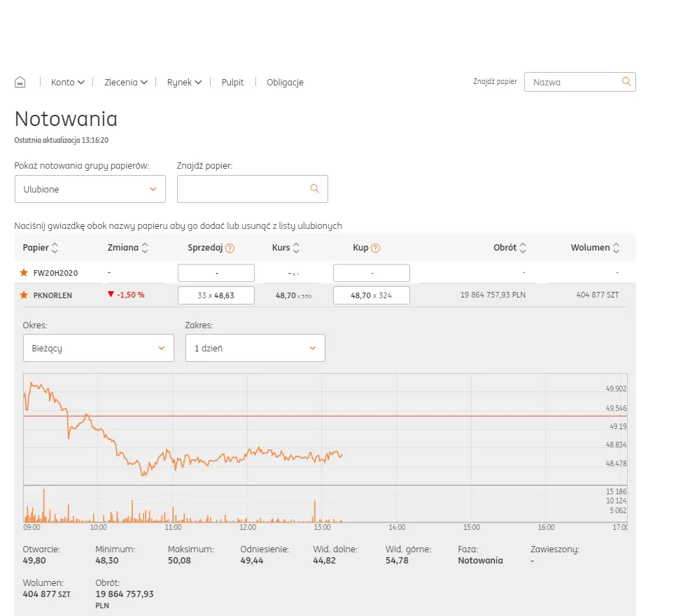Click the 404 877 SZT volume cell
The image size is (676, 616).
coord(598,295)
